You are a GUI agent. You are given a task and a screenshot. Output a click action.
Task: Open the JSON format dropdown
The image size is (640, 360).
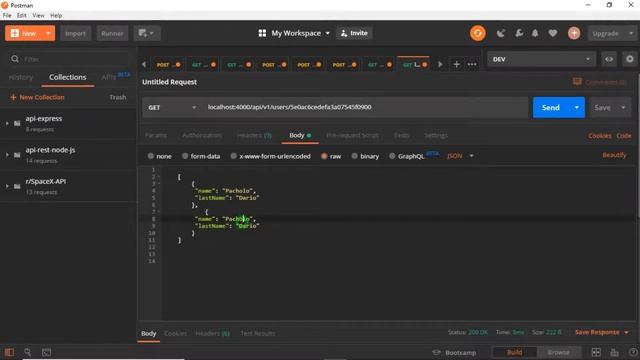(x=460, y=156)
